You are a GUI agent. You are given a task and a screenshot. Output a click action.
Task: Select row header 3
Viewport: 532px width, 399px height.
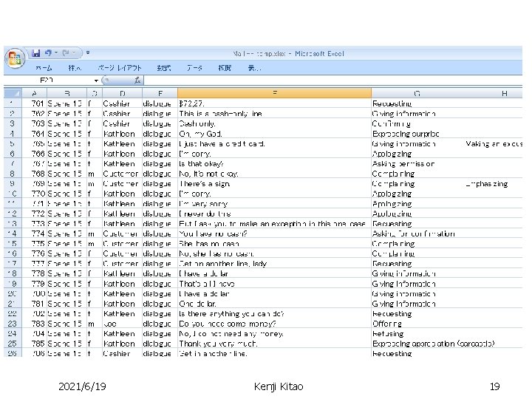click(x=13, y=123)
